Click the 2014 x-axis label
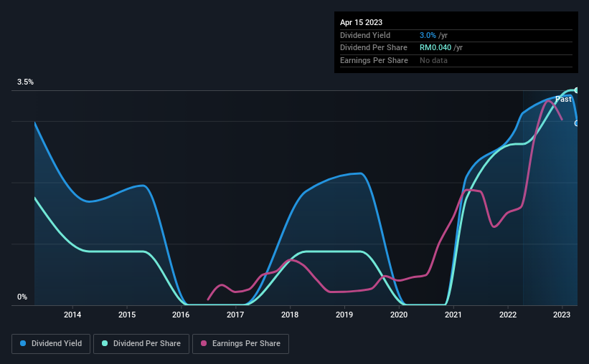The image size is (589, 364). point(72,315)
